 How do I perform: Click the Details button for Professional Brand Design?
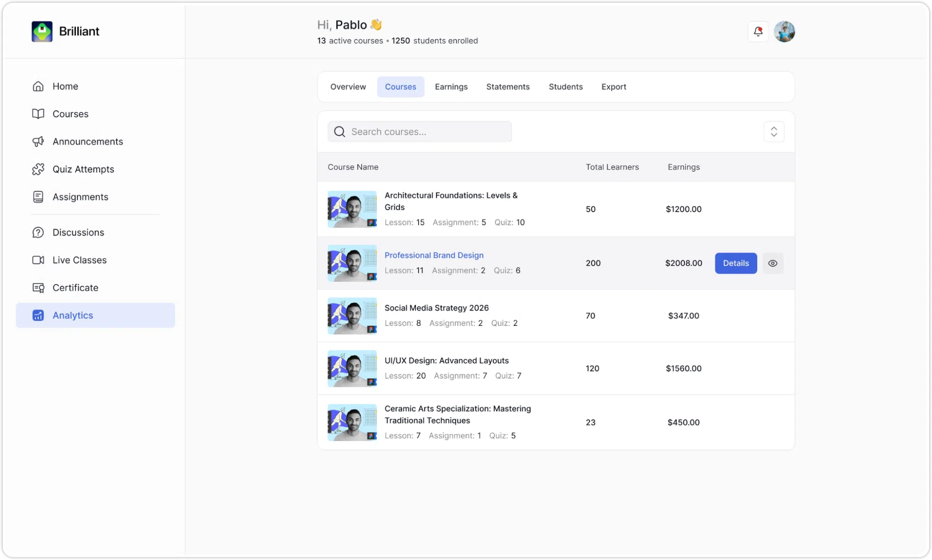click(x=736, y=263)
